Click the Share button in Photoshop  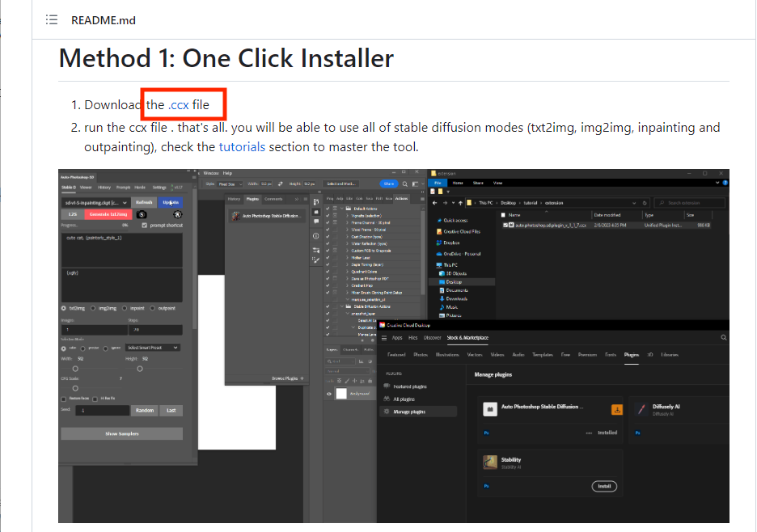pyautogui.click(x=389, y=184)
